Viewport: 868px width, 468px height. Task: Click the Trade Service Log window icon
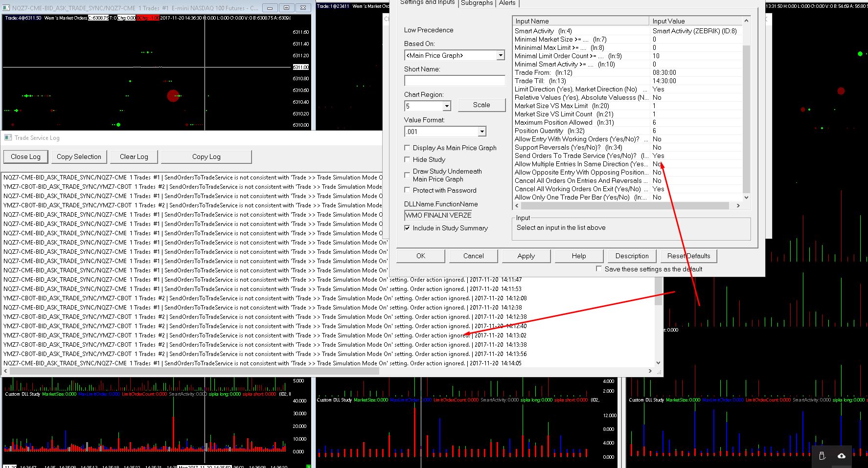7,138
